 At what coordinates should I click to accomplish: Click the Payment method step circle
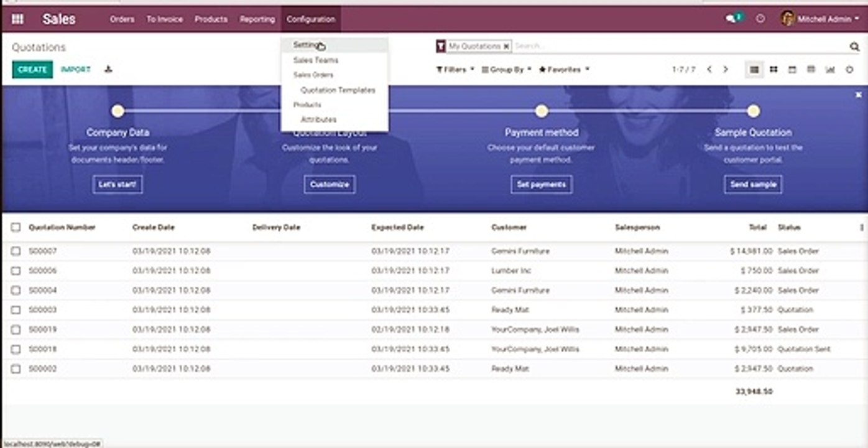[x=542, y=111]
